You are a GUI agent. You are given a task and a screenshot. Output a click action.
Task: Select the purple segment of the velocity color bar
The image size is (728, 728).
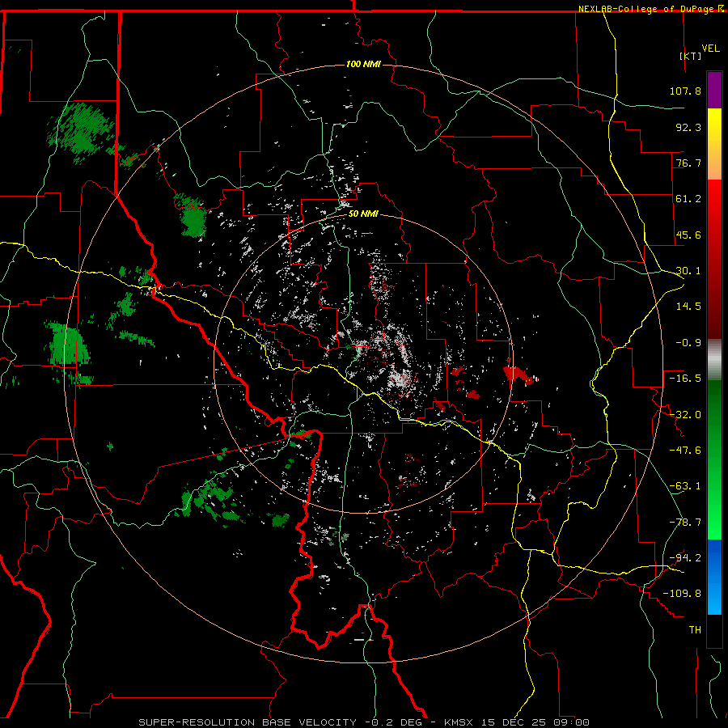(x=714, y=91)
